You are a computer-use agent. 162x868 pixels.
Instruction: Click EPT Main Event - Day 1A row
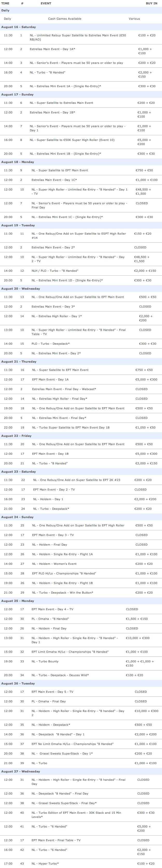coord(81,380)
